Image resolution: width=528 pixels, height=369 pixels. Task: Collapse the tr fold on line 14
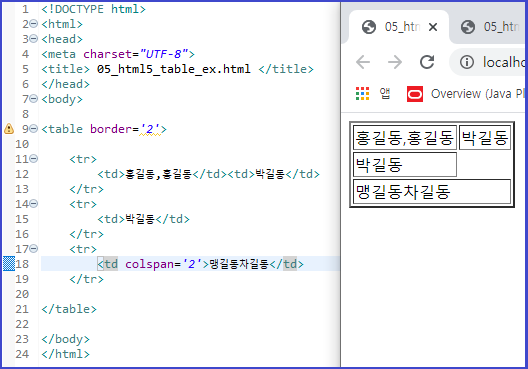(x=34, y=204)
